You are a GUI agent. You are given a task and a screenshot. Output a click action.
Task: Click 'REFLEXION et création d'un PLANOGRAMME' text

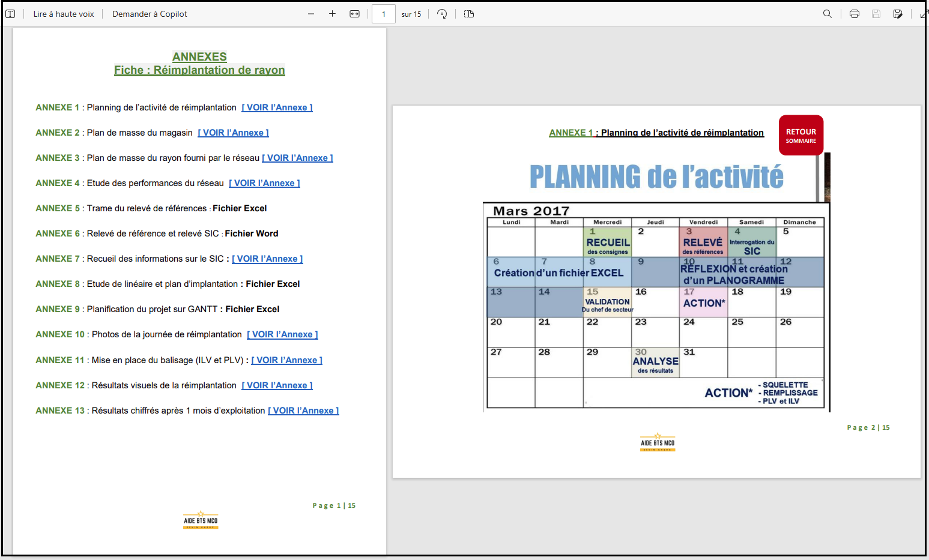734,274
